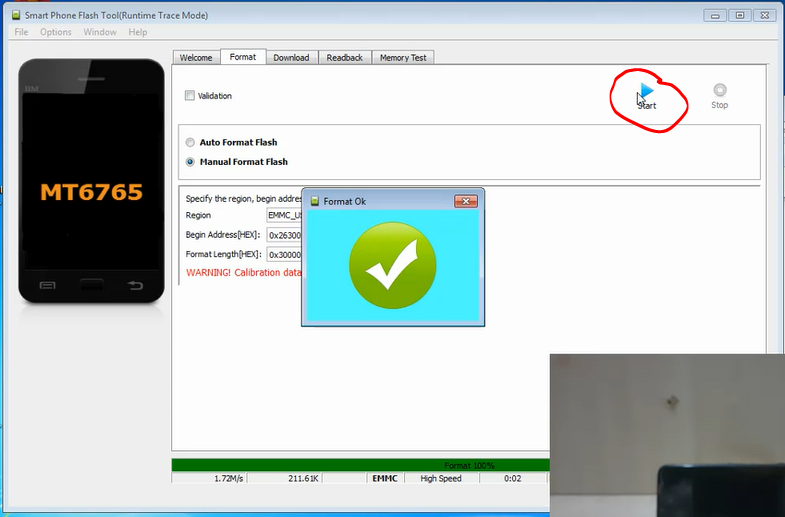Image resolution: width=785 pixels, height=517 pixels.
Task: Click the Stop button icon
Action: coord(719,90)
